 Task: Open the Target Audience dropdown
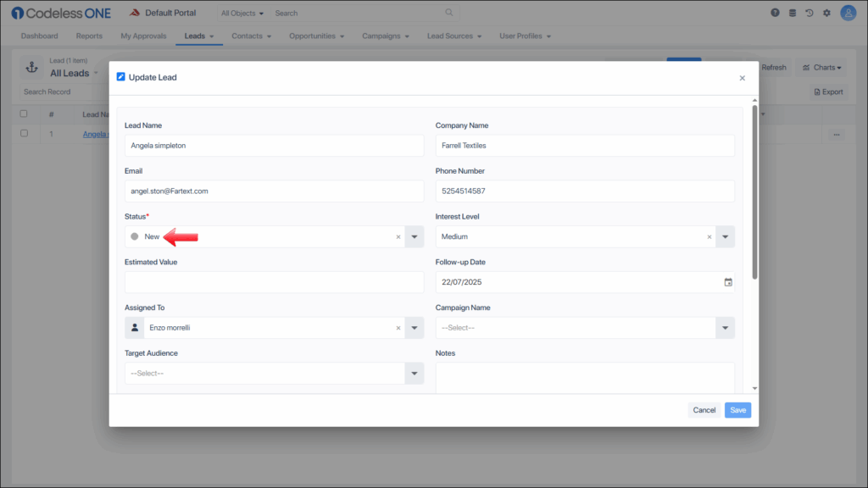click(415, 374)
